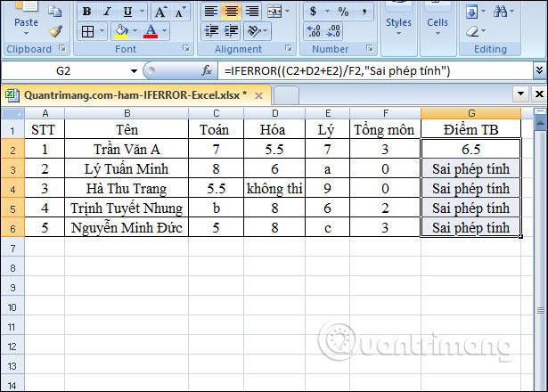
Task: Select the Quantrimang.com-ham-IFERROR-Excel.xlsx tab
Action: click(135, 95)
